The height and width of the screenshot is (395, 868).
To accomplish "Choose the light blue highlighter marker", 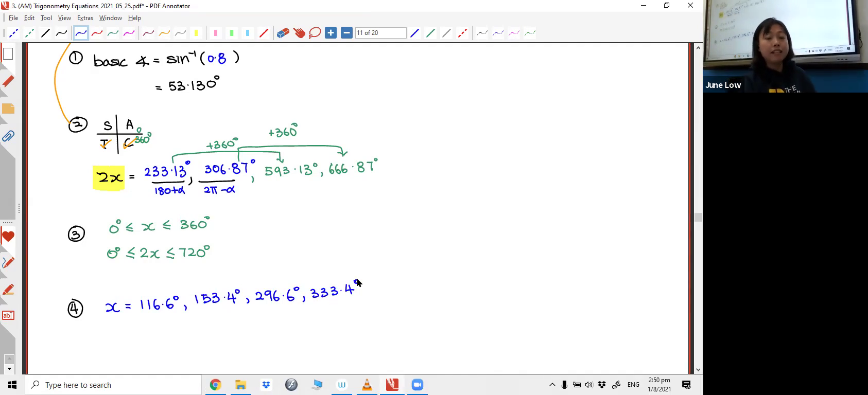I will click(248, 33).
